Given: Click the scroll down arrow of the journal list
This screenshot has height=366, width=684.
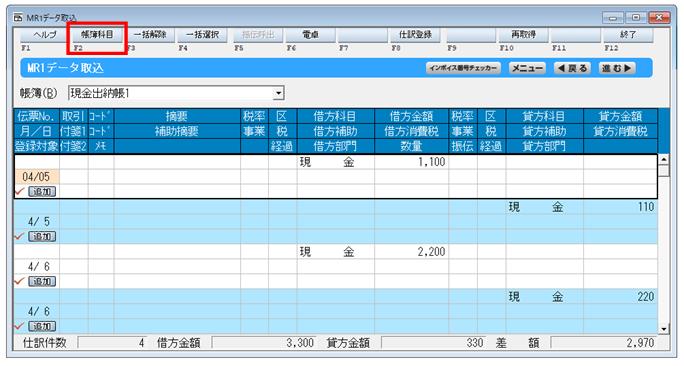Looking at the screenshot, I should [x=663, y=329].
